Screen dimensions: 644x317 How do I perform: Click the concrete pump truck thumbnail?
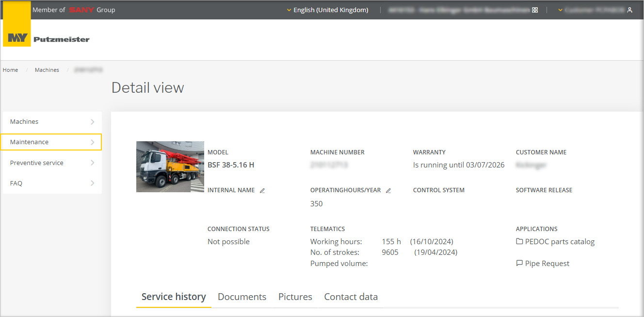(x=170, y=167)
